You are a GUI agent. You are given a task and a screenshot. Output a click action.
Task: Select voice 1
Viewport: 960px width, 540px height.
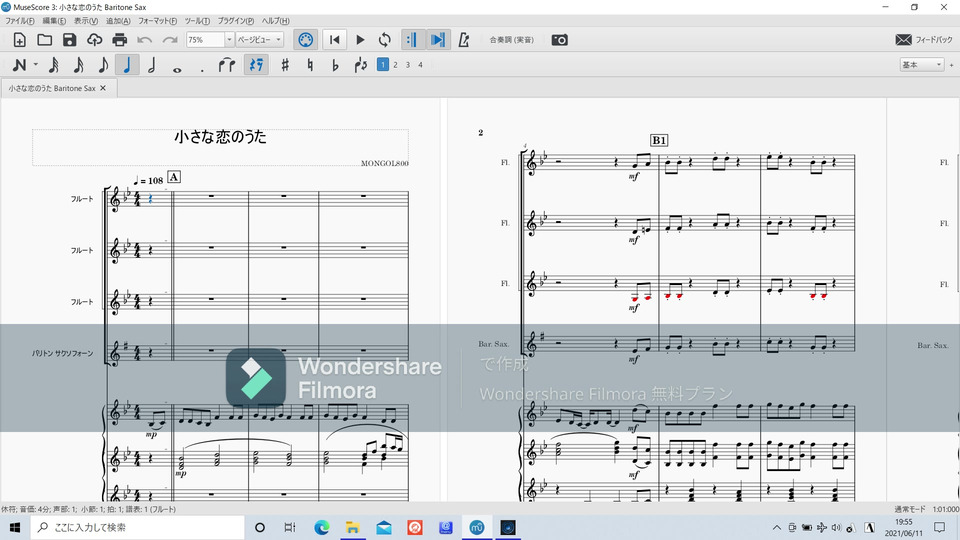383,64
